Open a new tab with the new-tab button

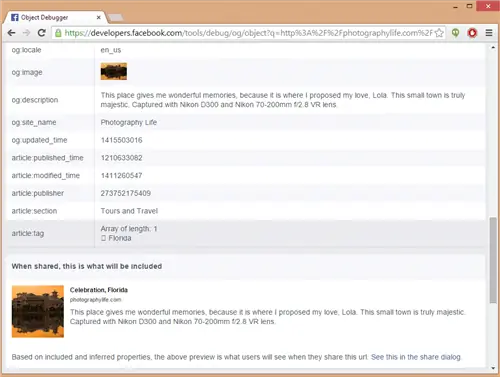(116, 17)
